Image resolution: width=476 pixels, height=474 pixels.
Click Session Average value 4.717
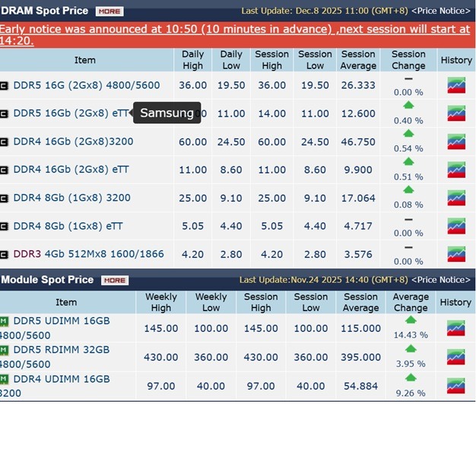[x=358, y=227]
